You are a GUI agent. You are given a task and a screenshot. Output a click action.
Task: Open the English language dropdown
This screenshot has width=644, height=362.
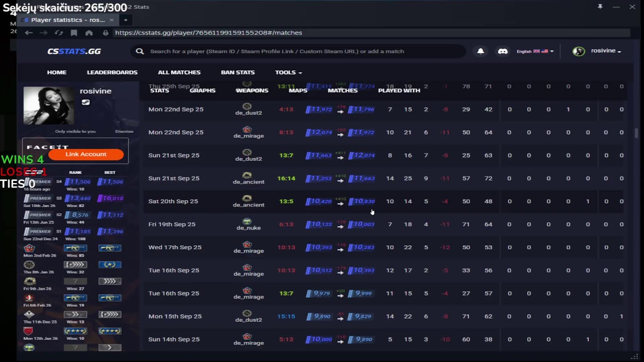click(x=535, y=51)
